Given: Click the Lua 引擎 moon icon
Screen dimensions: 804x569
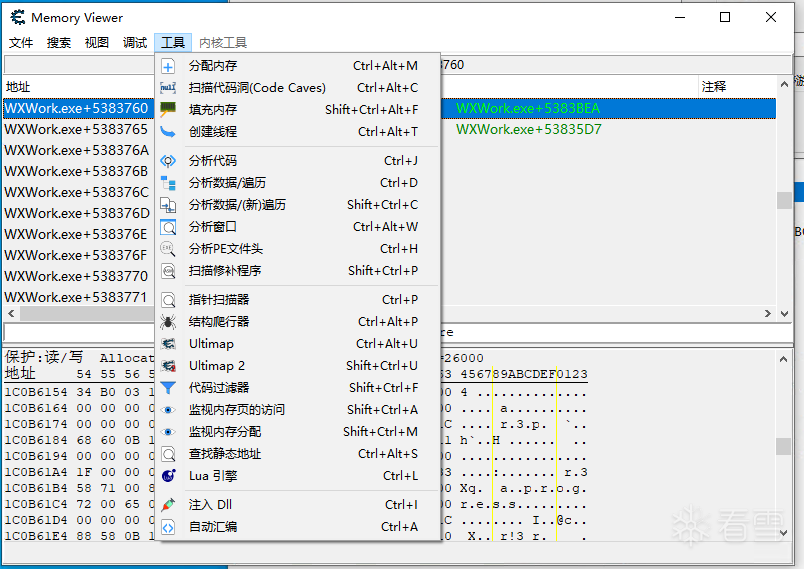Looking at the screenshot, I should (168, 476).
